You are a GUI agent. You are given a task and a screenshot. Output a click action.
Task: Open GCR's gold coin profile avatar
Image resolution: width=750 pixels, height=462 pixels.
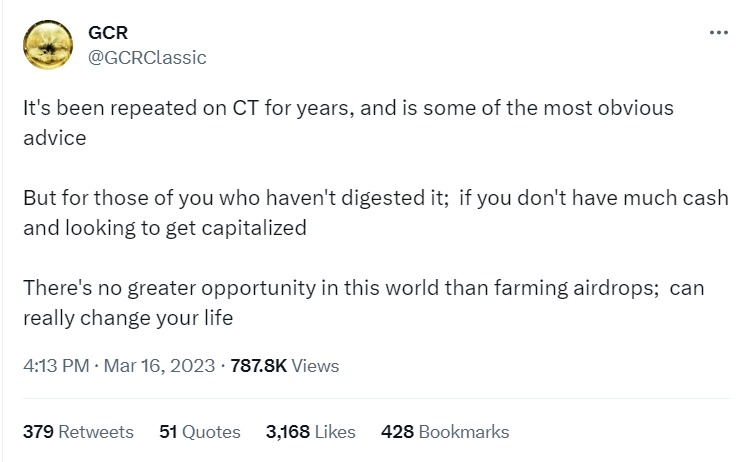click(x=48, y=45)
